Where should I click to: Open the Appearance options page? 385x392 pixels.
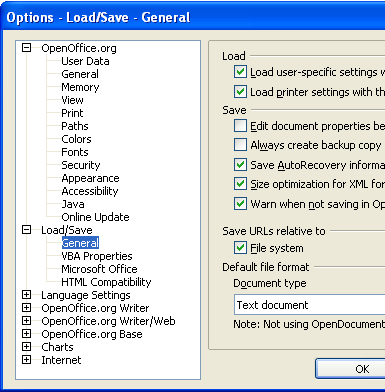click(x=90, y=178)
